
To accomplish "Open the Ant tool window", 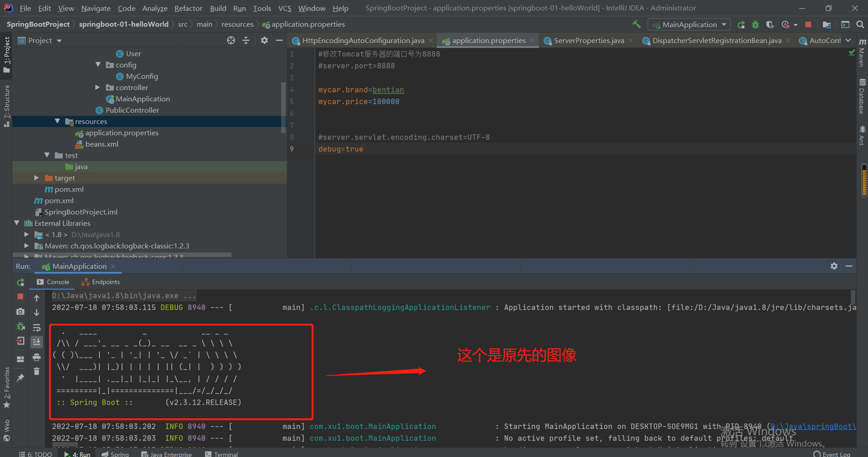I will (862, 135).
